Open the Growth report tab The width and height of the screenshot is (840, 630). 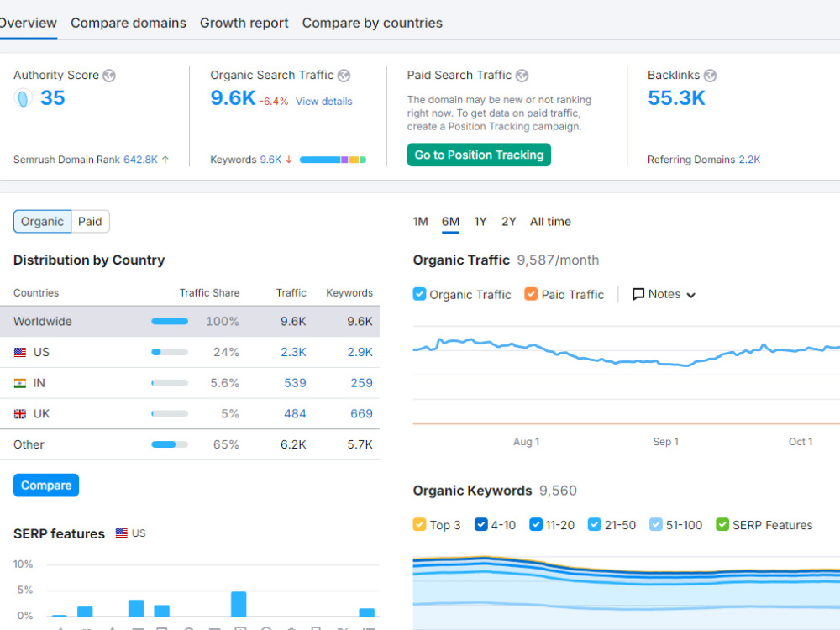pyautogui.click(x=244, y=23)
